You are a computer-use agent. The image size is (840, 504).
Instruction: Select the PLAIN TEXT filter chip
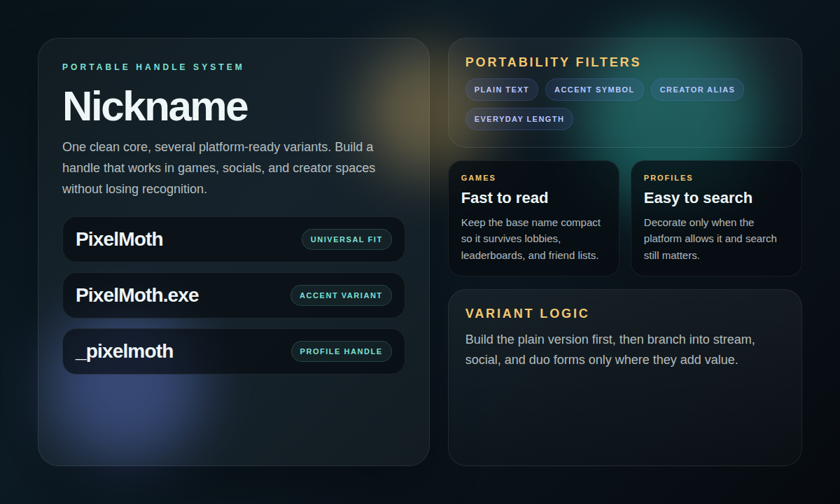pyautogui.click(x=501, y=89)
